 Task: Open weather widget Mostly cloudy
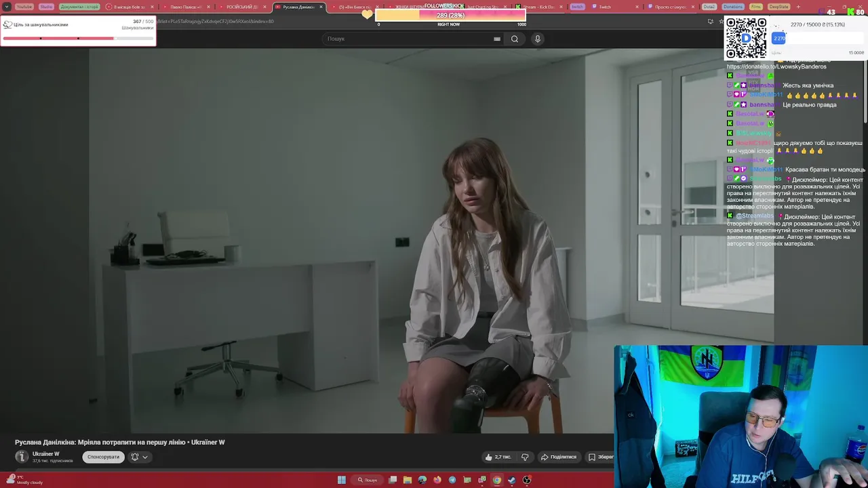tap(25, 480)
